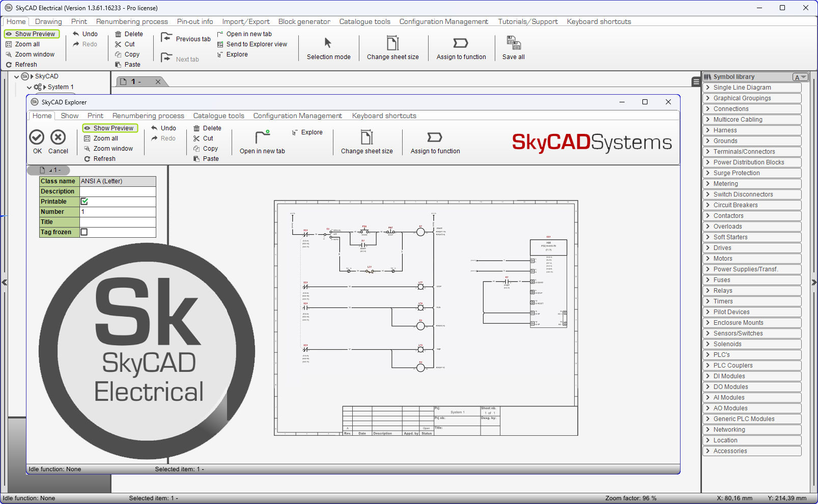
Task: Click Zoom window icon in SkyCAD Explorer
Action: (87, 149)
